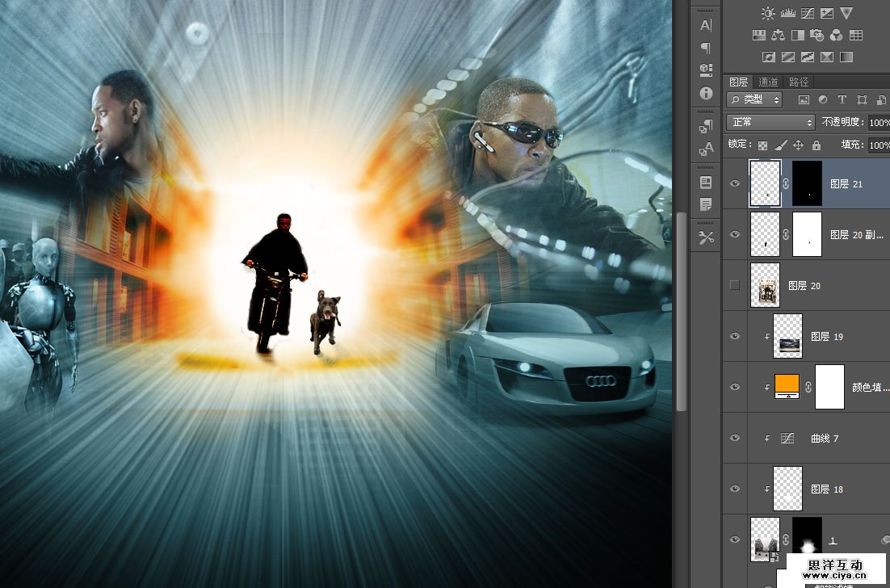This screenshot has height=588, width=890.
Task: Open the 正常 blend mode dropdown
Action: point(770,122)
